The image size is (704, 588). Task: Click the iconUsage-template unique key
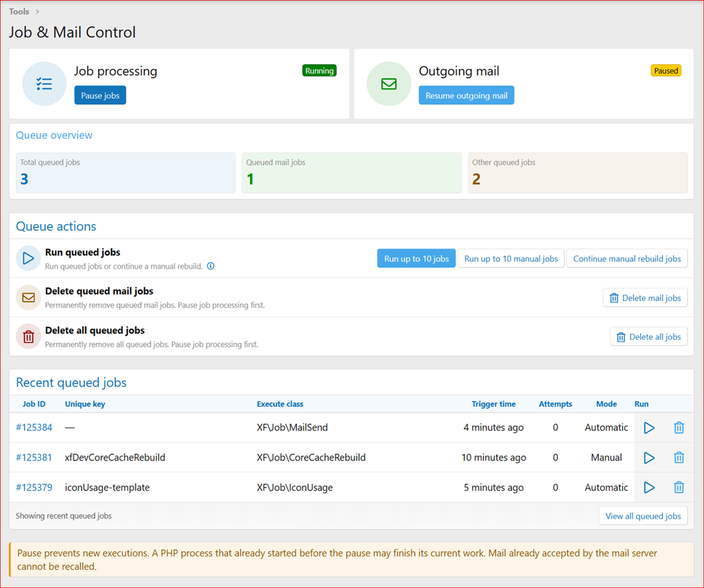107,487
